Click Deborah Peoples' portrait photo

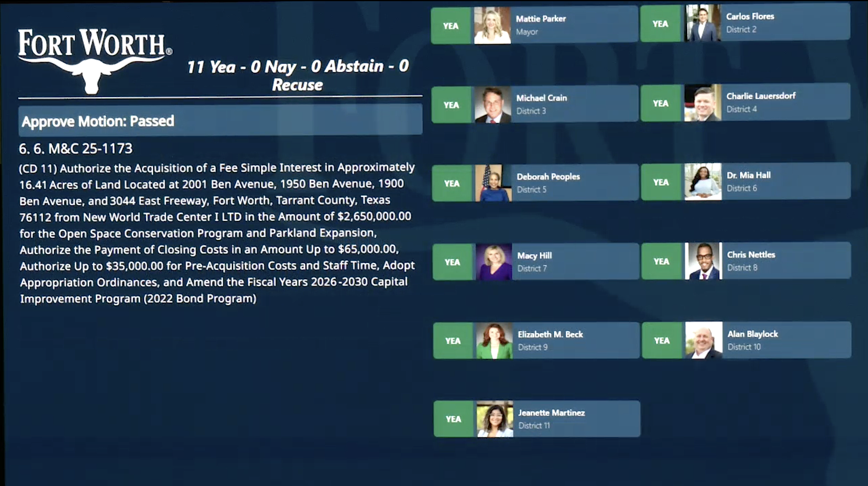pyautogui.click(x=493, y=183)
